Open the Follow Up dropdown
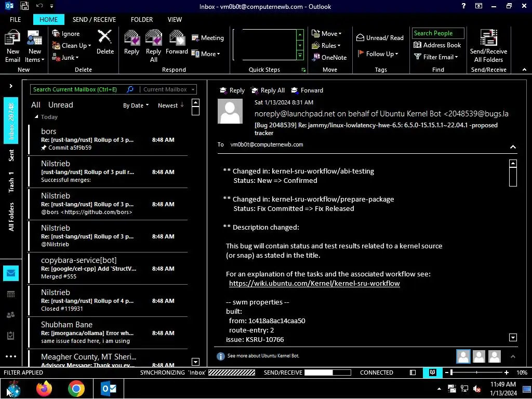The image size is (532, 399). coord(378,54)
